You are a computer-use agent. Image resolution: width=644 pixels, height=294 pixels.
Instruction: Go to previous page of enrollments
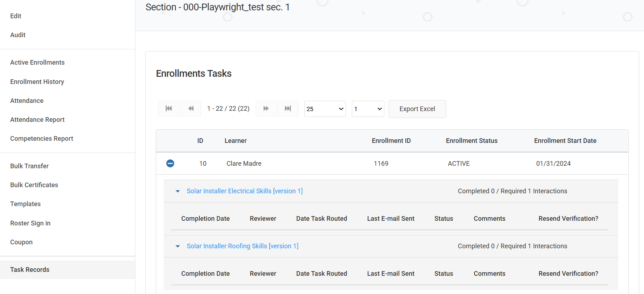click(x=191, y=109)
